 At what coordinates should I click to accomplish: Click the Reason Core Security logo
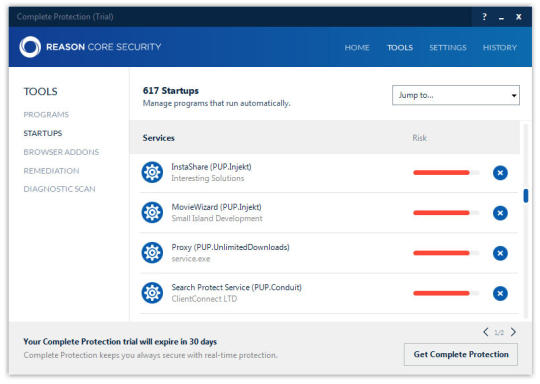pyautogui.click(x=30, y=47)
